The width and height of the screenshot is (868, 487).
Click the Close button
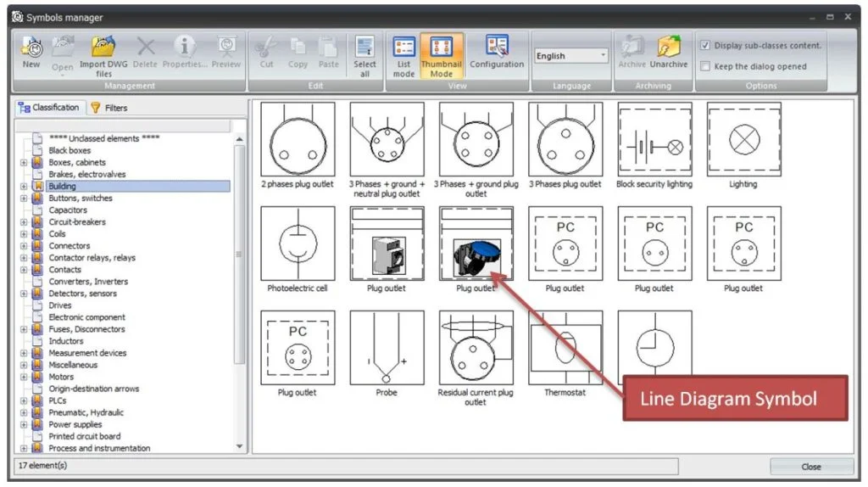click(811, 467)
